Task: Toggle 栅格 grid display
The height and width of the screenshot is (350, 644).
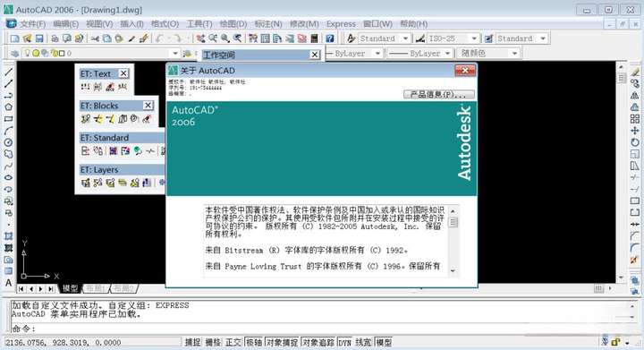Action: click(x=213, y=342)
